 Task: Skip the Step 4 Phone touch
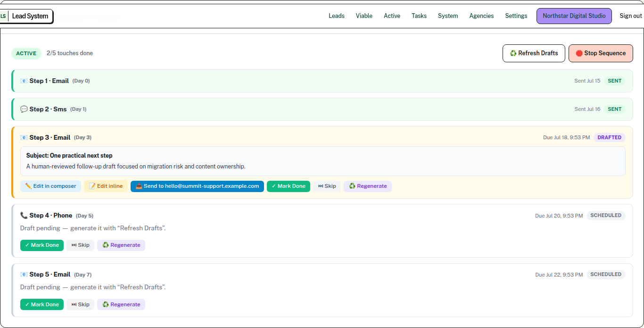80,245
